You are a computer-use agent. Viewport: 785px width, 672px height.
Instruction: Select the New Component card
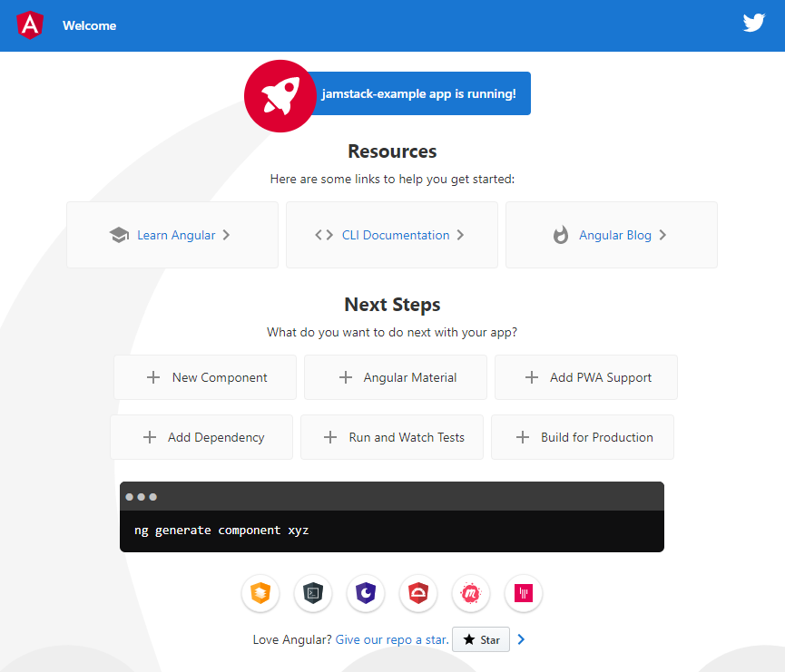click(205, 377)
